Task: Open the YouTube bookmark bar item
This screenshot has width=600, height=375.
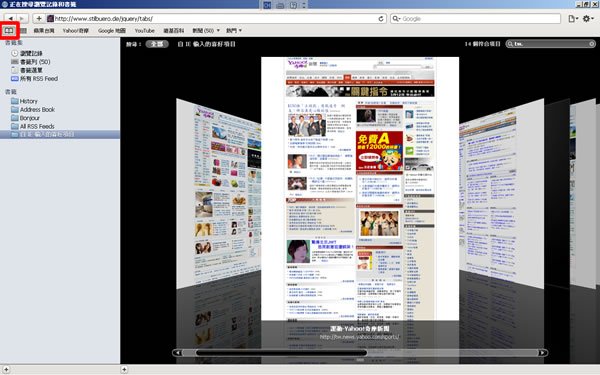Action: pyautogui.click(x=145, y=31)
